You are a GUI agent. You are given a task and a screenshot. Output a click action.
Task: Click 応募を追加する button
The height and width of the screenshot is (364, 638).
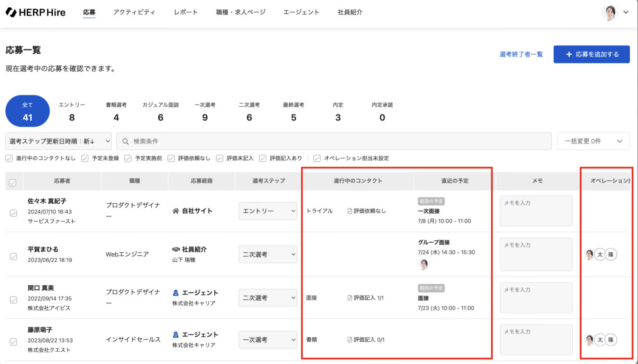pyautogui.click(x=592, y=54)
